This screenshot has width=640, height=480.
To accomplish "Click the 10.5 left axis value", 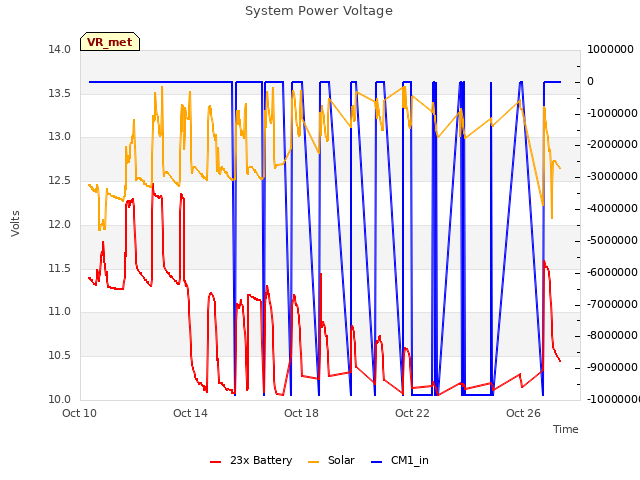I will click(x=60, y=356).
